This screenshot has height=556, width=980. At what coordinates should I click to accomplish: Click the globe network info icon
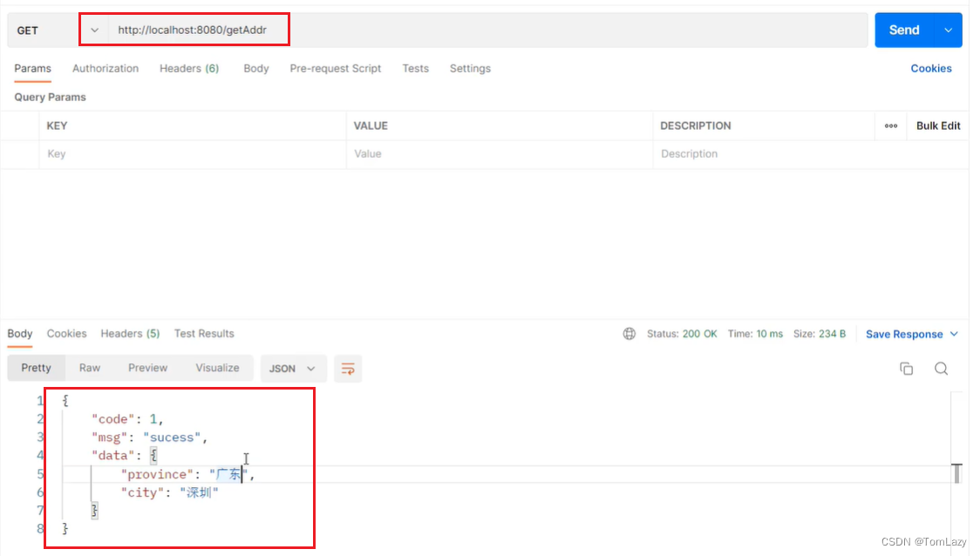pyautogui.click(x=630, y=334)
